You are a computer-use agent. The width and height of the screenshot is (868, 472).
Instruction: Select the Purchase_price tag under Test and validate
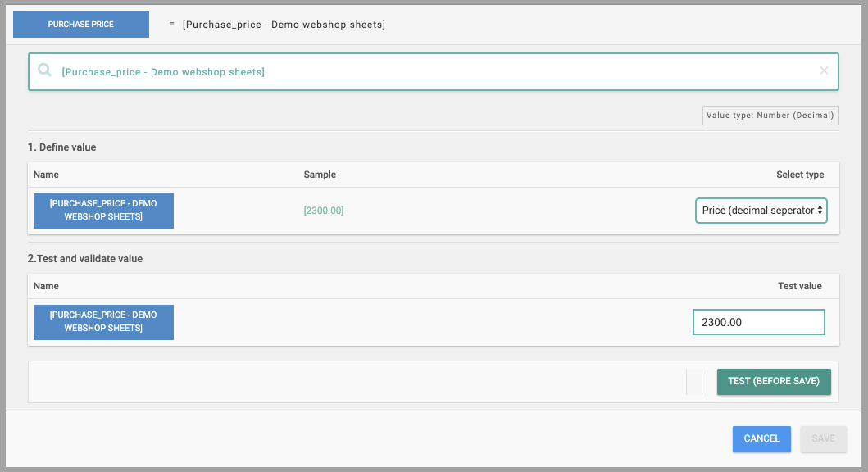tap(103, 321)
